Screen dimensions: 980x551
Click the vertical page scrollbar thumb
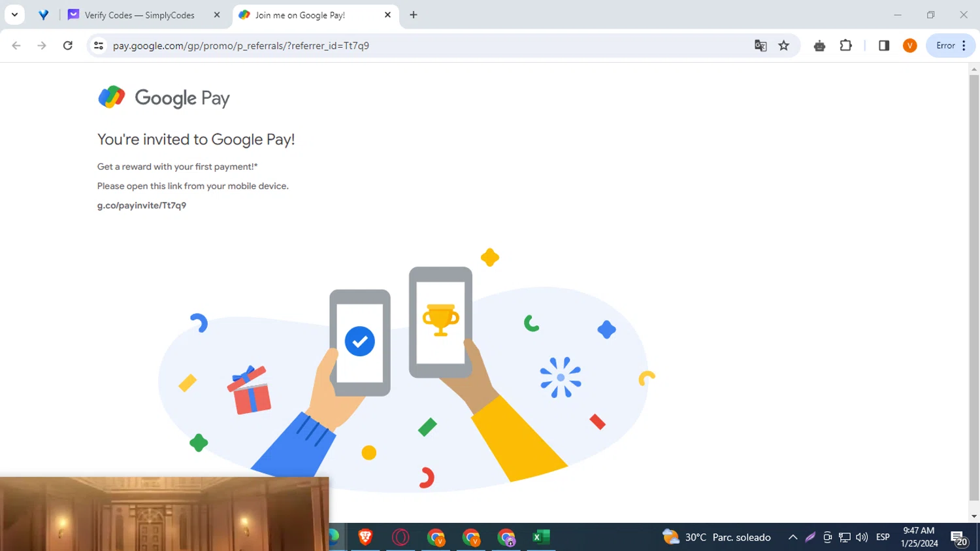pos(974,288)
